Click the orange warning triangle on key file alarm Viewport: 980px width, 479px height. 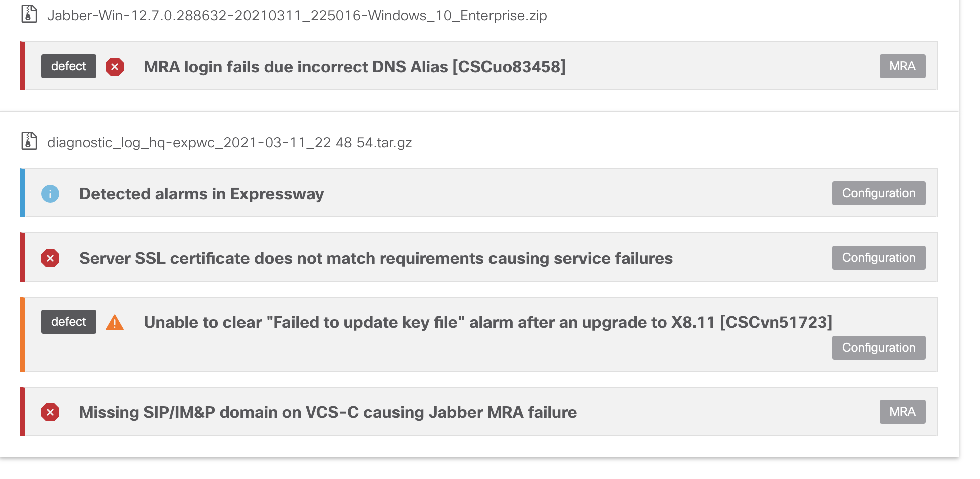(116, 322)
